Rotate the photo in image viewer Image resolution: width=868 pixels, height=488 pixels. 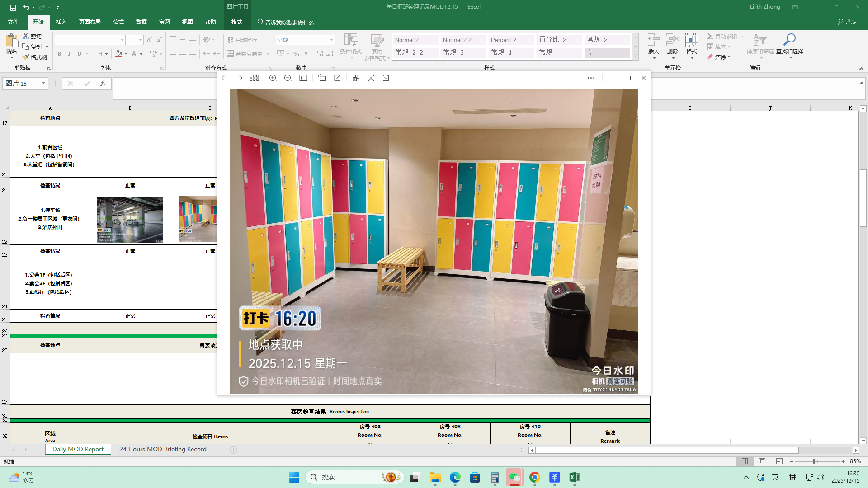[322, 78]
